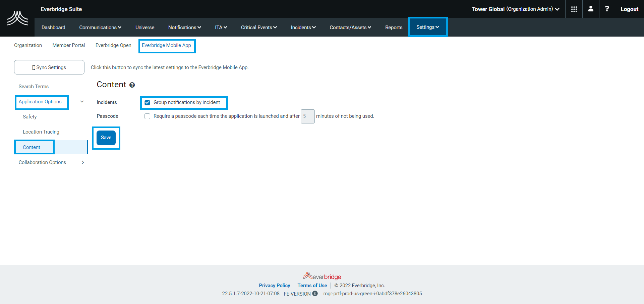644x304 pixels.
Task: Select the Everbridge Open tab
Action: pos(113,45)
